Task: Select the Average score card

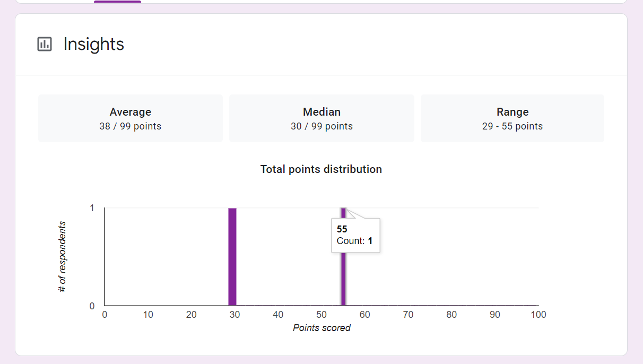Action: (131, 118)
